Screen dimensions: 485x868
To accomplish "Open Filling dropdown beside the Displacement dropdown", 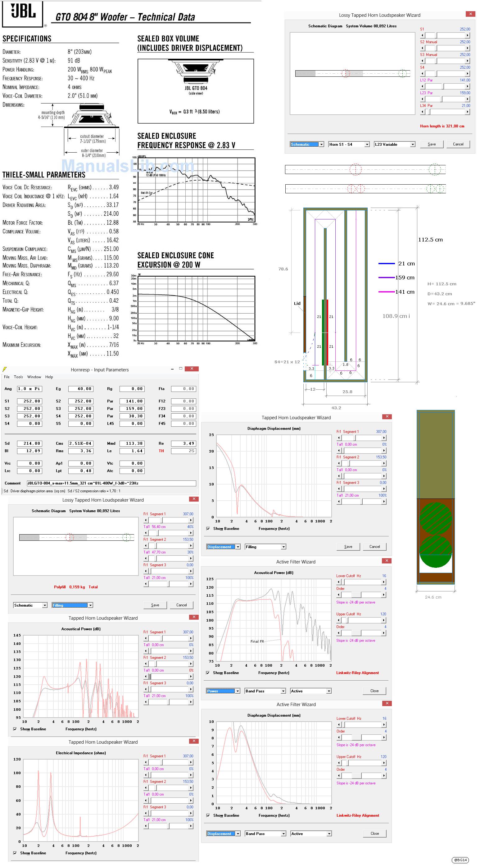I will coord(265,547).
